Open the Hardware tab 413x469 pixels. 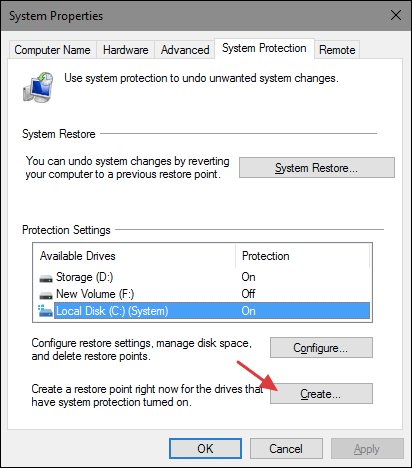tap(126, 50)
